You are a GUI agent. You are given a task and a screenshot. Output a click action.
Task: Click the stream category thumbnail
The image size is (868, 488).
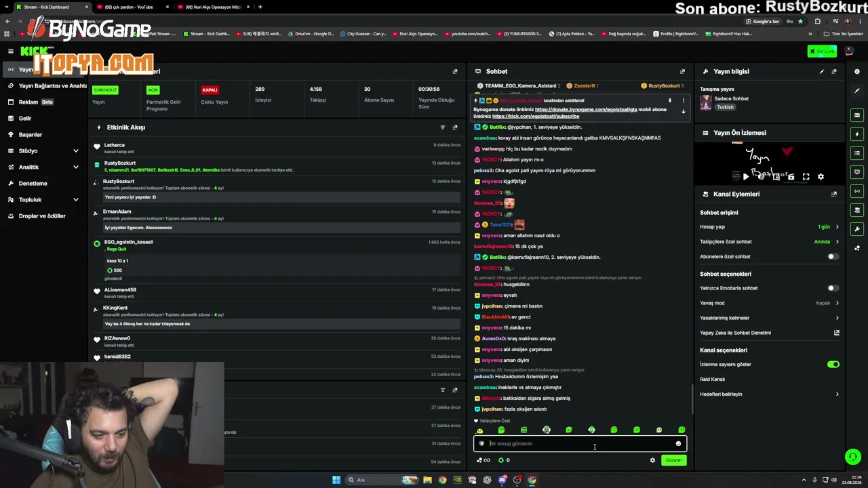(706, 102)
